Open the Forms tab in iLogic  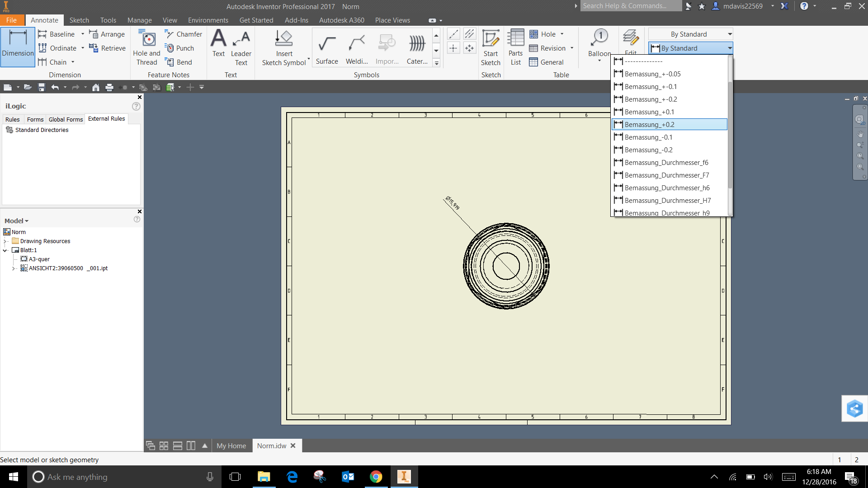(35, 119)
